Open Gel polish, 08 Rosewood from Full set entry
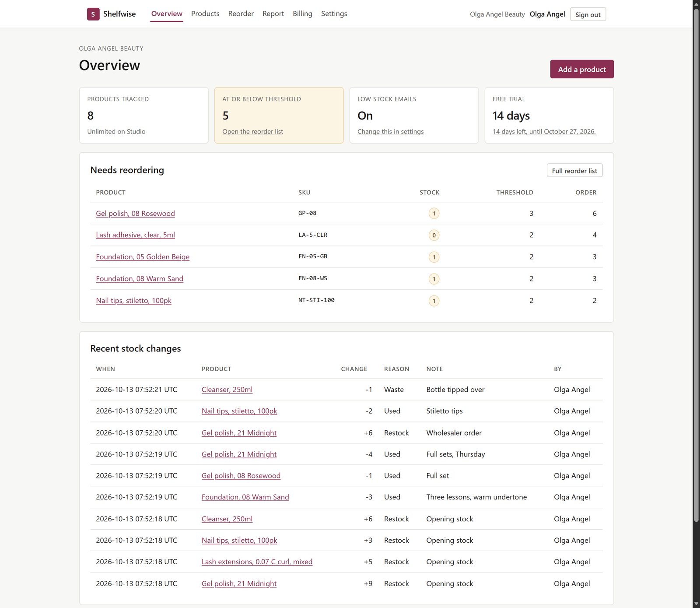The height and width of the screenshot is (608, 700). click(241, 475)
